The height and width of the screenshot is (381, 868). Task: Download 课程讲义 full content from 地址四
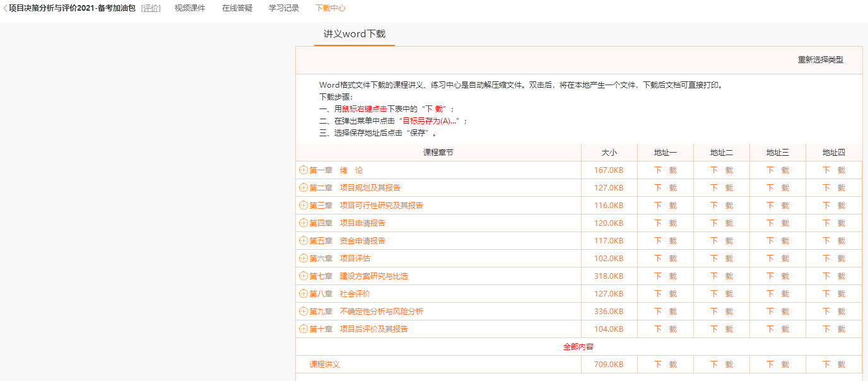(833, 365)
